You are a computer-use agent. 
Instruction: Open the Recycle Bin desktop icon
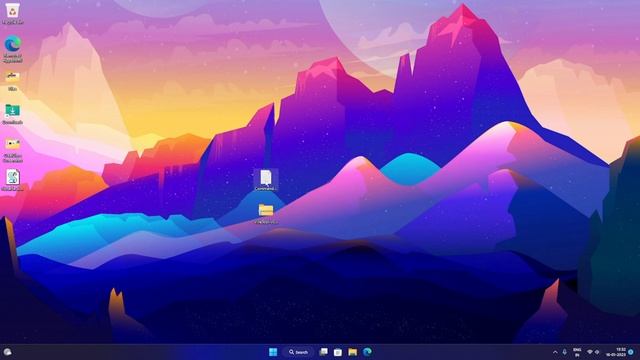13,13
